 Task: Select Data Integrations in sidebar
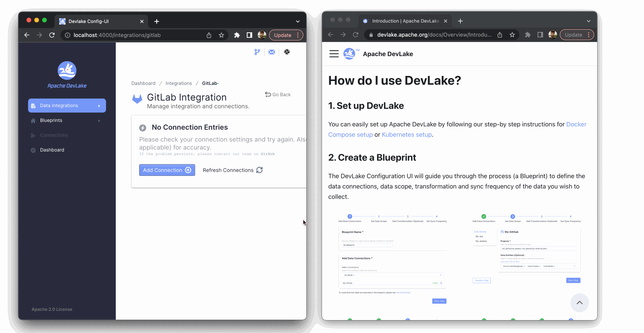pyautogui.click(x=67, y=106)
